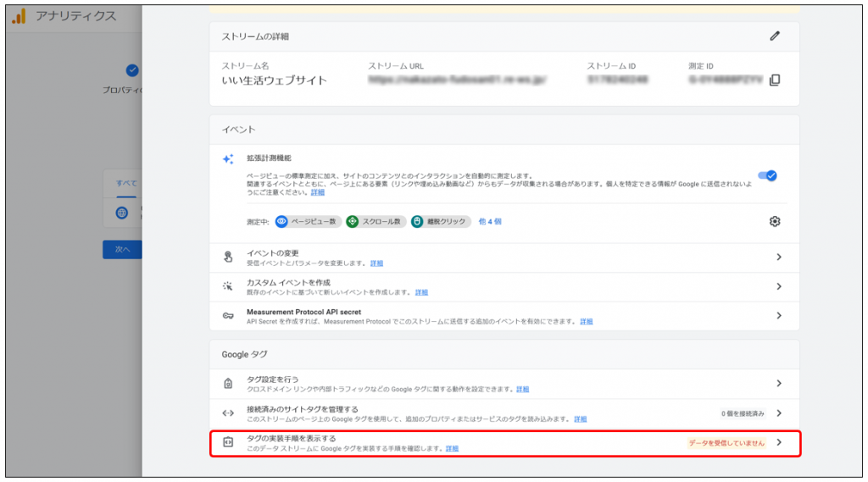Toggle the 拡張計測機能 switch off
868x482 pixels.
coord(768,176)
